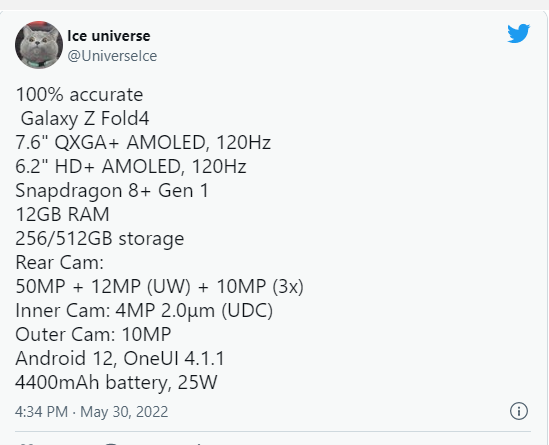Click the 6.2" HD+ AMOLED display line
This screenshot has height=445, width=549.
131,166
